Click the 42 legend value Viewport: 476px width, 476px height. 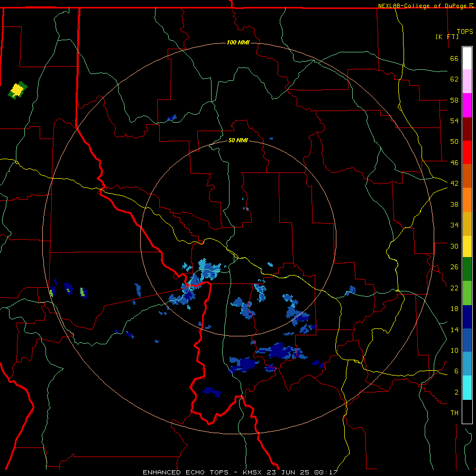(x=454, y=184)
